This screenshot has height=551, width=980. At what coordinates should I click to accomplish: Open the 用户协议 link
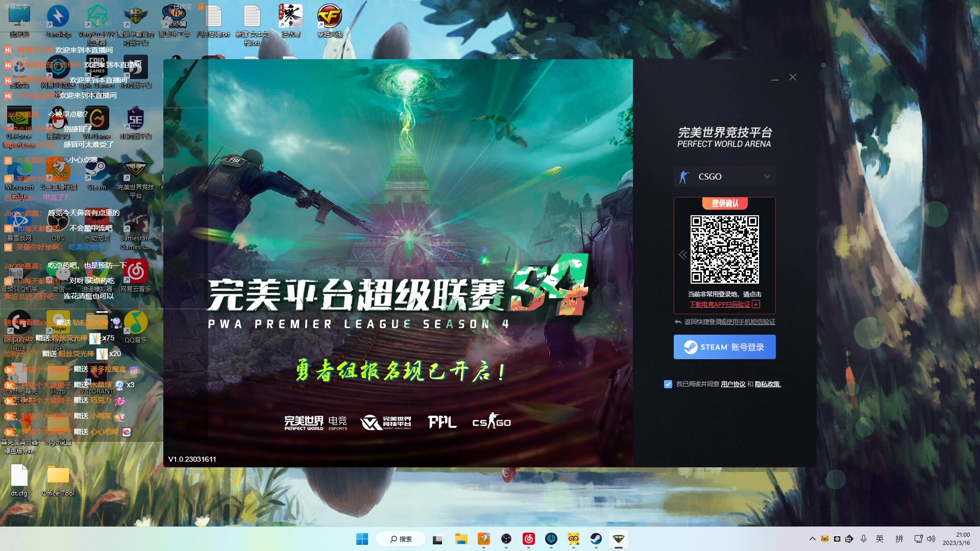(733, 384)
